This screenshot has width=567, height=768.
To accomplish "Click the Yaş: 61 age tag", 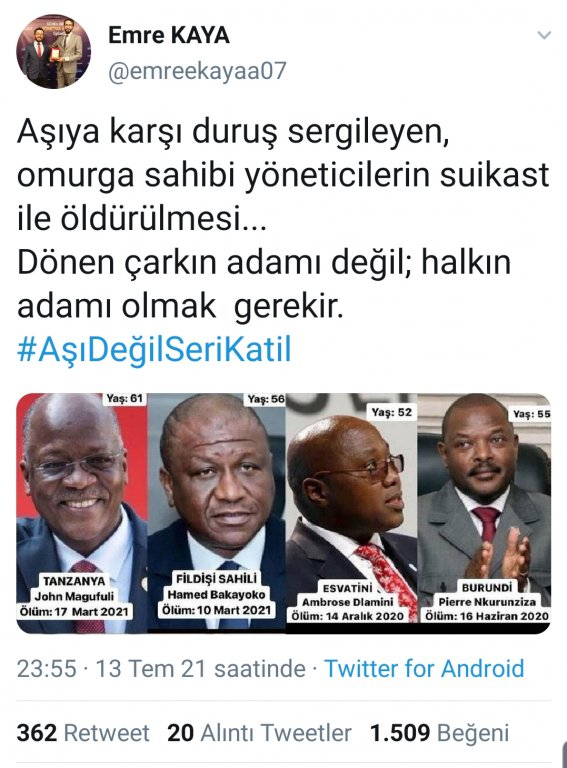I will click(x=125, y=399).
